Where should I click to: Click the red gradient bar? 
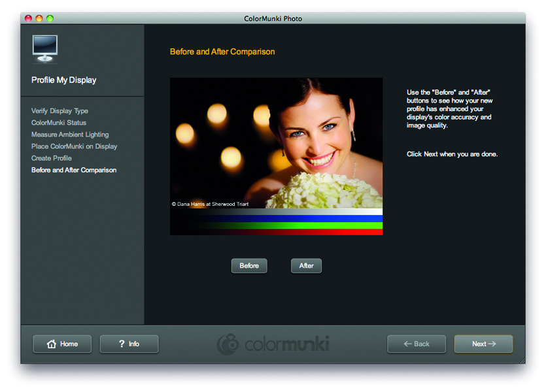pyautogui.click(x=276, y=232)
